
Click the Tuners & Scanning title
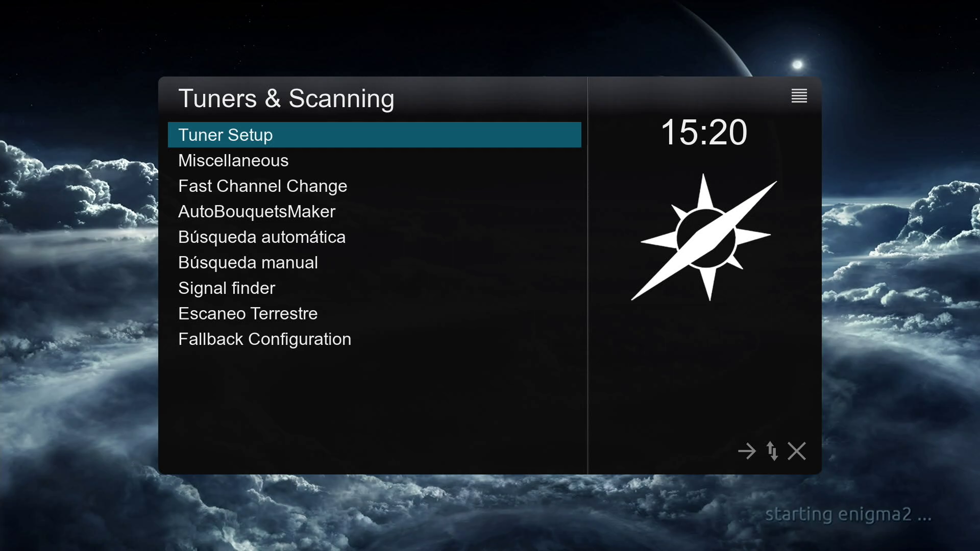click(x=286, y=98)
